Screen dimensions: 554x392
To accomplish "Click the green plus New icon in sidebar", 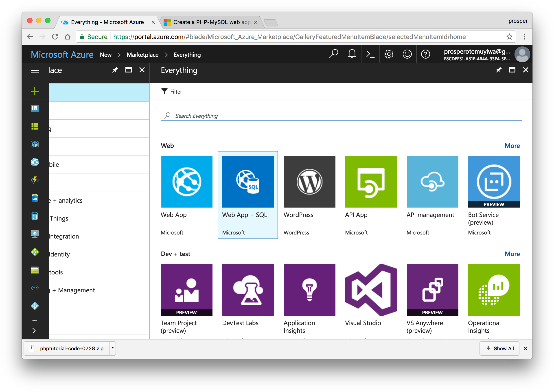I will pyautogui.click(x=35, y=91).
